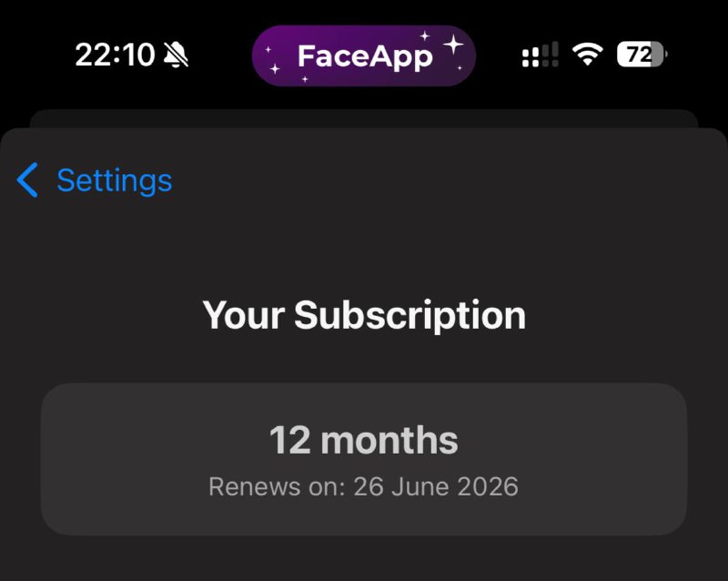Tap the silent mode bell icon
Viewport: 728px width, 581px height.
[176, 56]
